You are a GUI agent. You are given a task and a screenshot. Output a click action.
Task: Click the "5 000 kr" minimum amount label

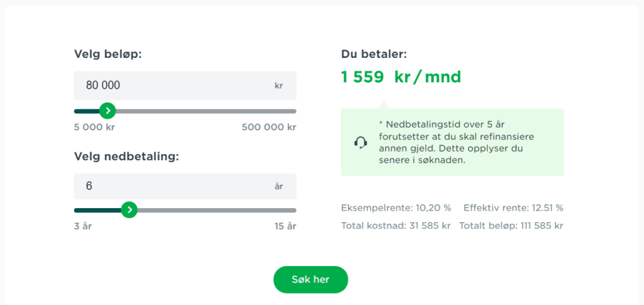click(94, 127)
